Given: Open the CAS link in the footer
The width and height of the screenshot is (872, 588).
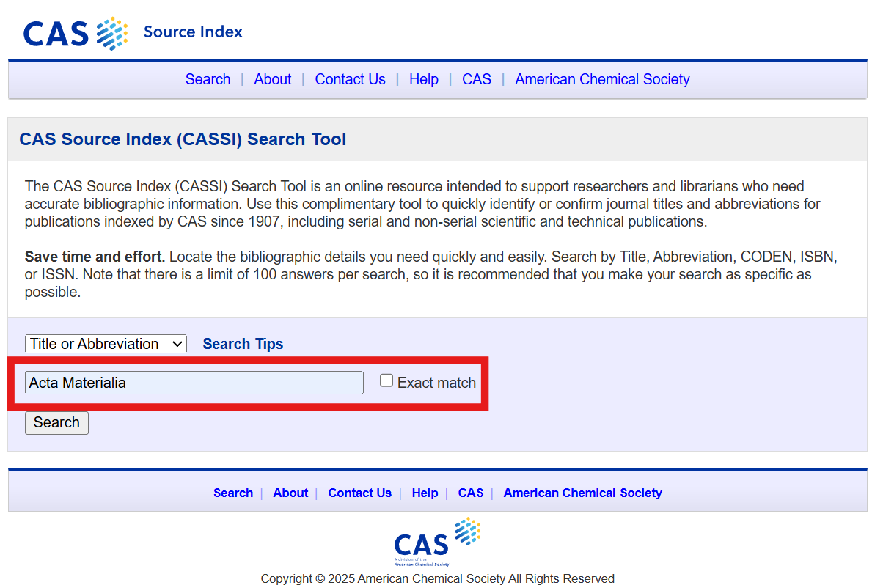Looking at the screenshot, I should [x=471, y=493].
